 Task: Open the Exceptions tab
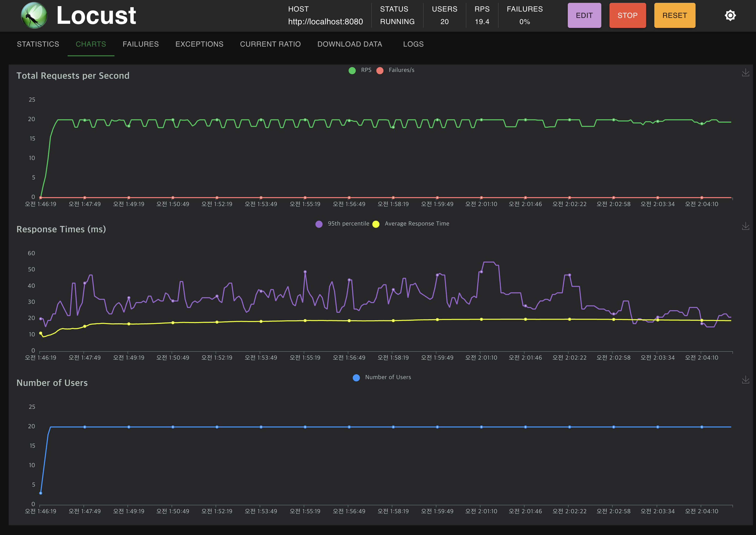coord(199,44)
